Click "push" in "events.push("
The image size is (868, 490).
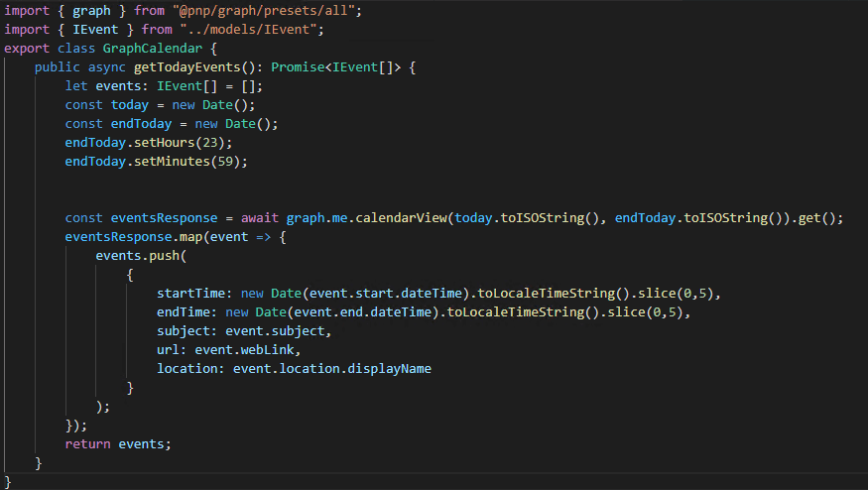coord(165,255)
